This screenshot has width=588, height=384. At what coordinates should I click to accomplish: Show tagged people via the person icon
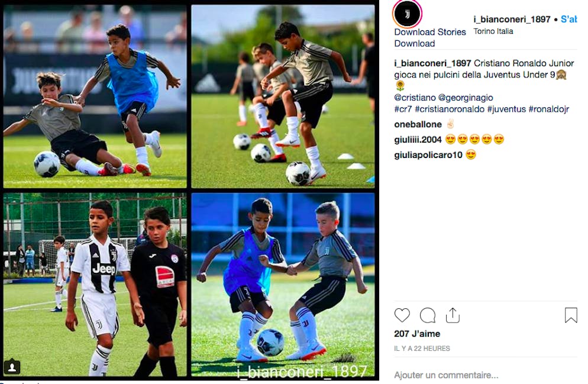12,367
